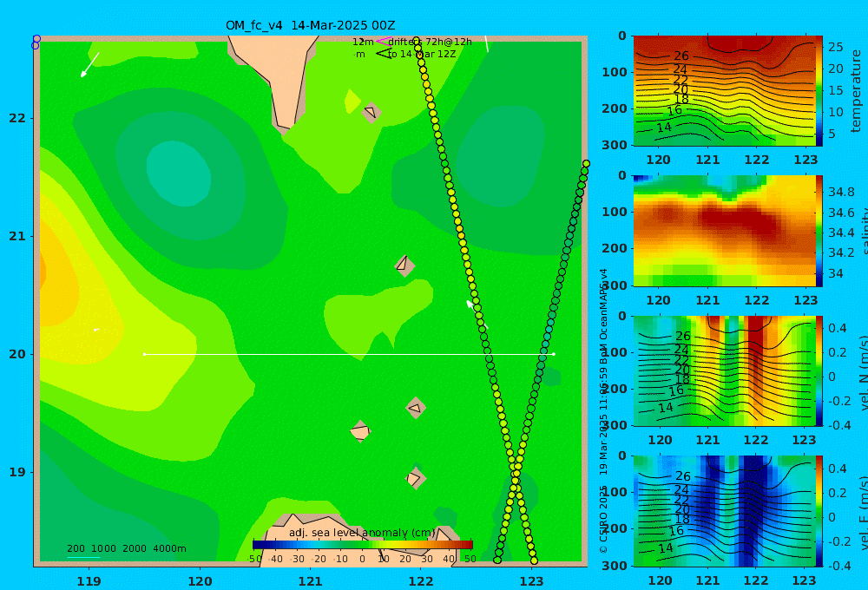Click the salinity colorbar
The height and width of the screenshot is (590, 868).
(819, 231)
